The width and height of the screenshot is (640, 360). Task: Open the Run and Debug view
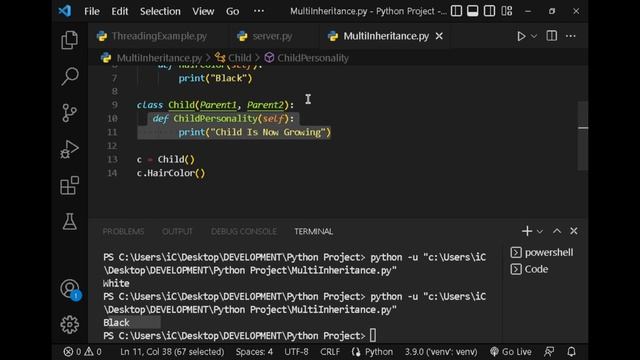(x=69, y=149)
